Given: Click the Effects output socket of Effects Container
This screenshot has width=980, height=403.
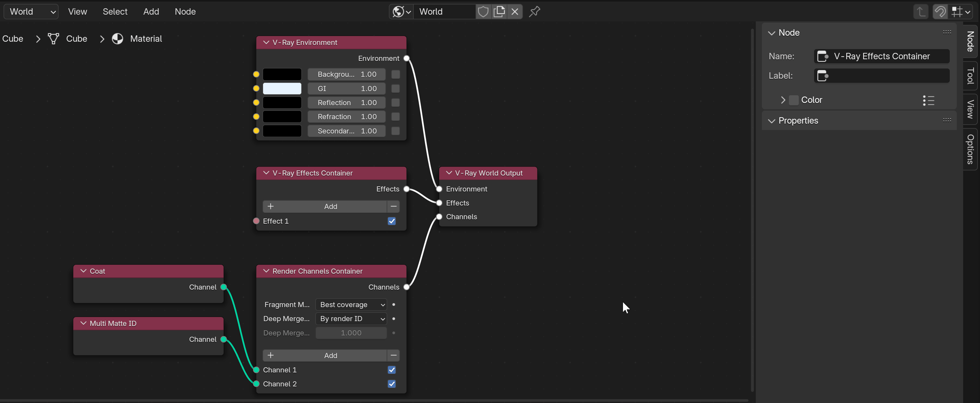Looking at the screenshot, I should tap(406, 189).
